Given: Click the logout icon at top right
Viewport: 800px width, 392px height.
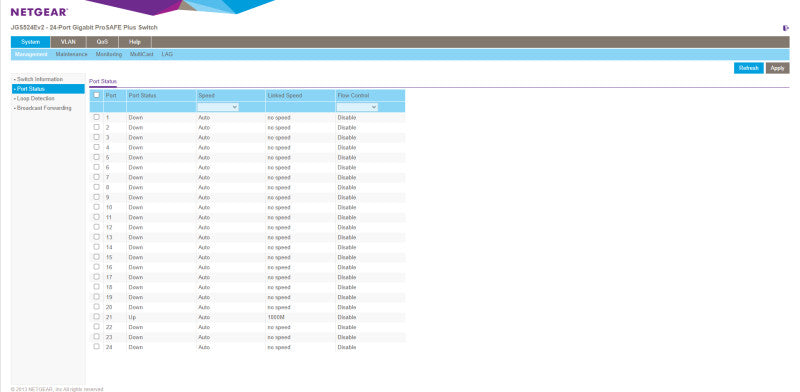Looking at the screenshot, I should [x=786, y=28].
